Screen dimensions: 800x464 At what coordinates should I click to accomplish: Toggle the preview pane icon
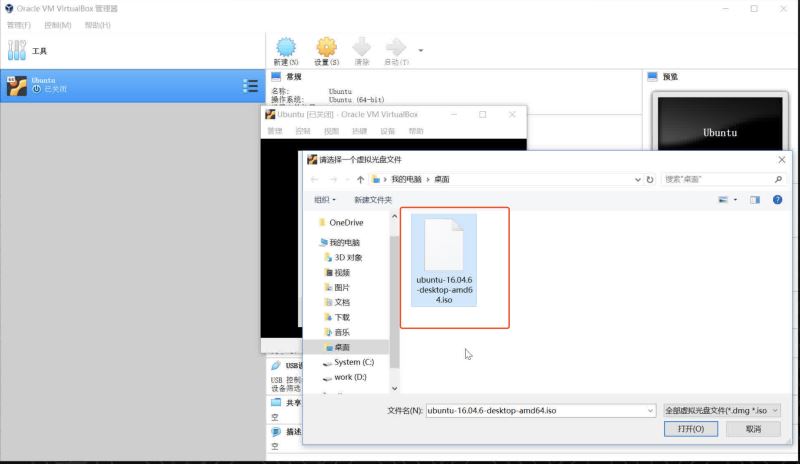click(x=755, y=200)
